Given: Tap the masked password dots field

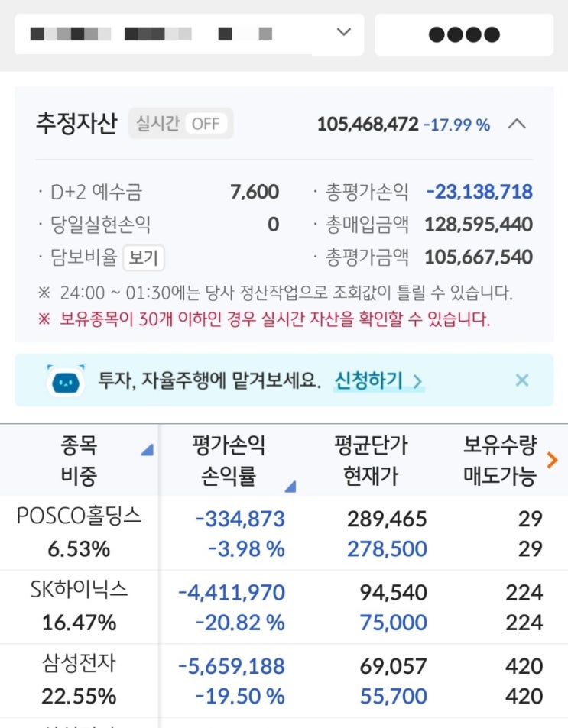Looking at the screenshot, I should click(464, 34).
